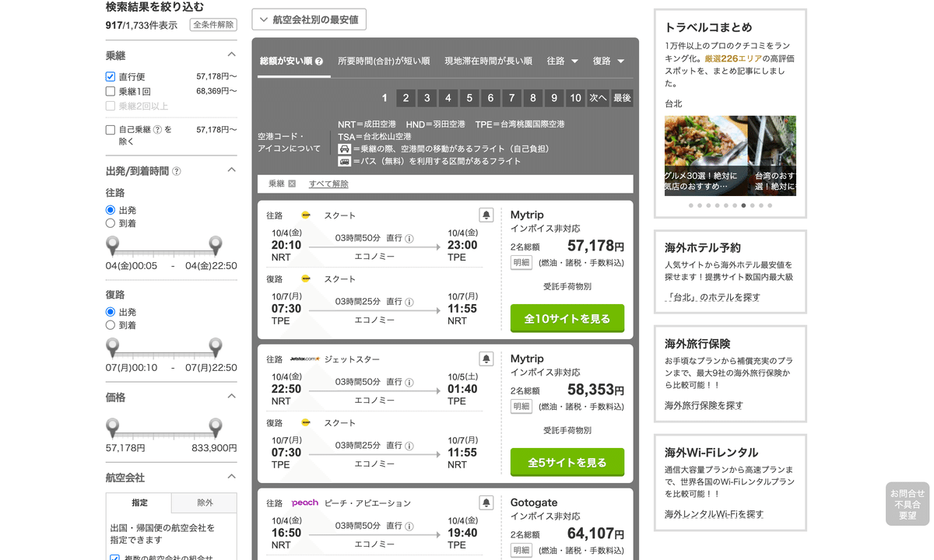Click お問合せ 不具合 要望 feedback button
This screenshot has height=560, width=934.
[908, 504]
